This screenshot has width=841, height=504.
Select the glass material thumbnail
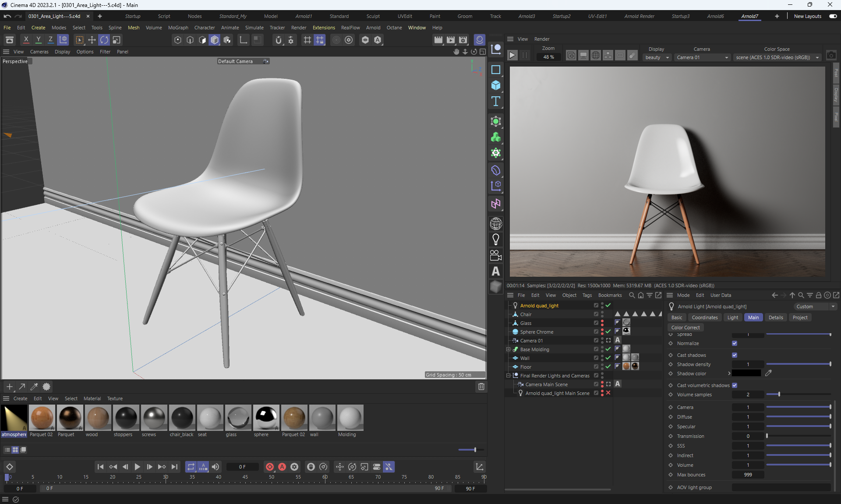point(238,418)
